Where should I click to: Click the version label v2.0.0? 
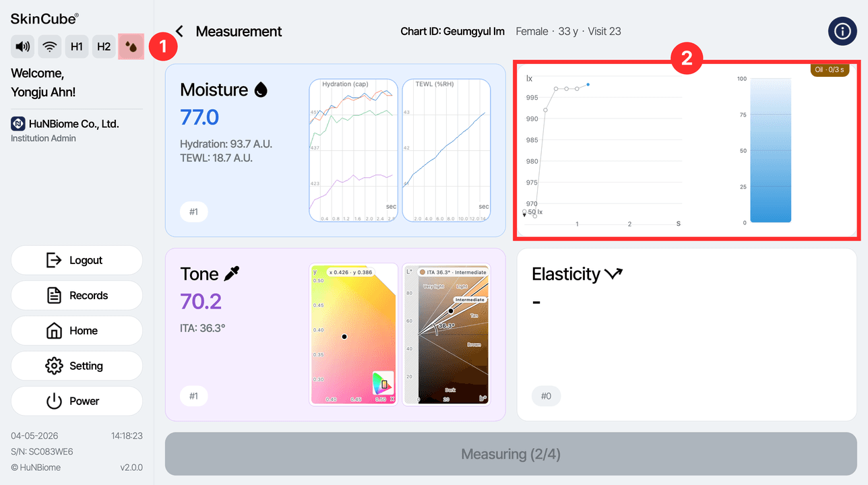click(131, 467)
